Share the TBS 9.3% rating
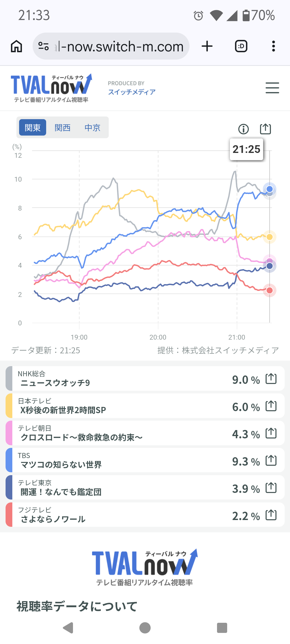The height and width of the screenshot is (644, 290). coord(271,460)
